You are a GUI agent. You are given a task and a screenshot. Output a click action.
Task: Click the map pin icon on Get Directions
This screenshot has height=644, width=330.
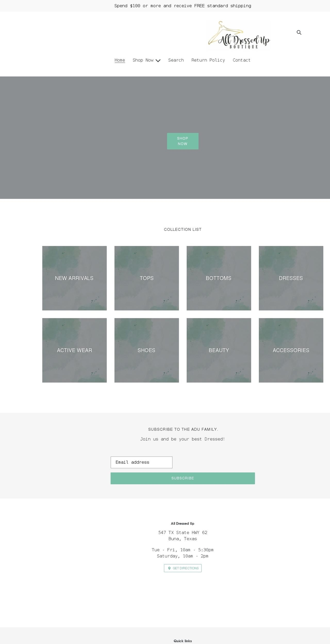point(169,568)
